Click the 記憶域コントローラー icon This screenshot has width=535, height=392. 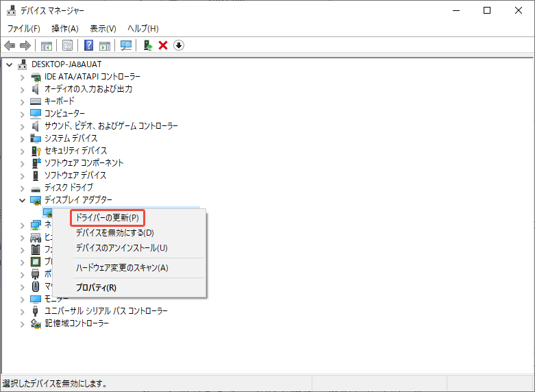[36, 323]
